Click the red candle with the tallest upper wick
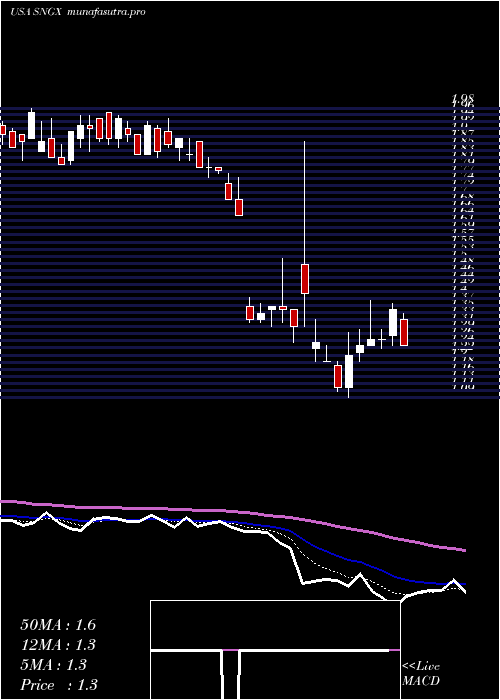The image size is (500, 700). [x=305, y=279]
